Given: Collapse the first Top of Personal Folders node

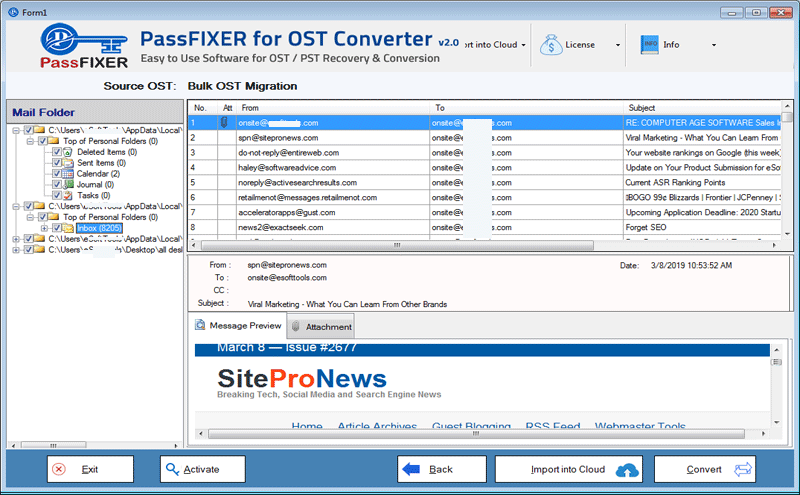Looking at the screenshot, I should coord(31,141).
